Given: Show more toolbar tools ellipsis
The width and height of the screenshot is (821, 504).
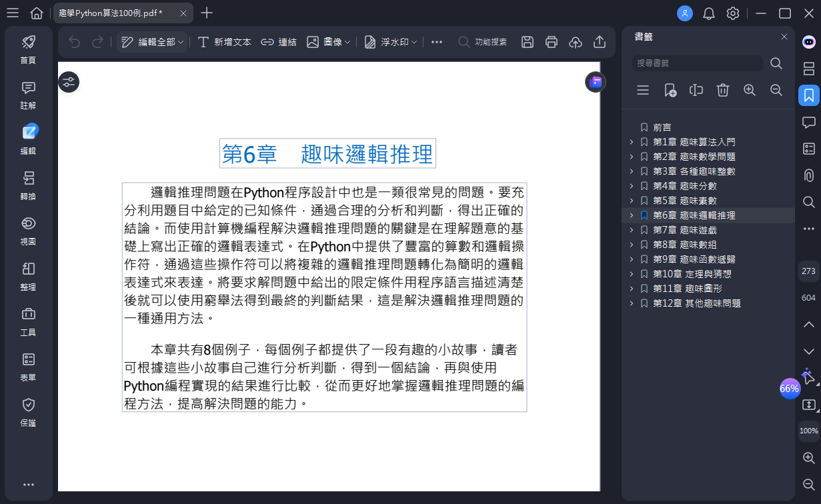Looking at the screenshot, I should (437, 42).
